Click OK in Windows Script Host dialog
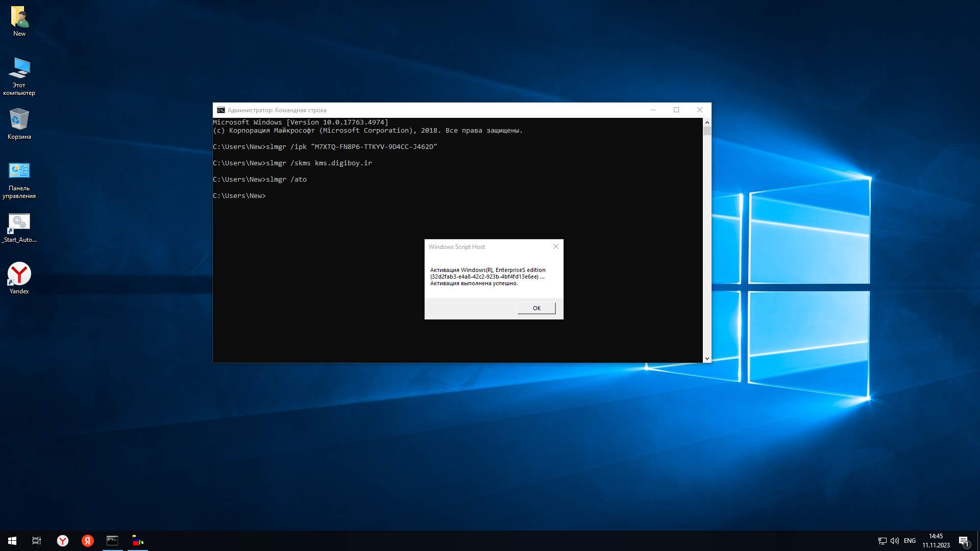Screen dimensions: 980x551 536,308
